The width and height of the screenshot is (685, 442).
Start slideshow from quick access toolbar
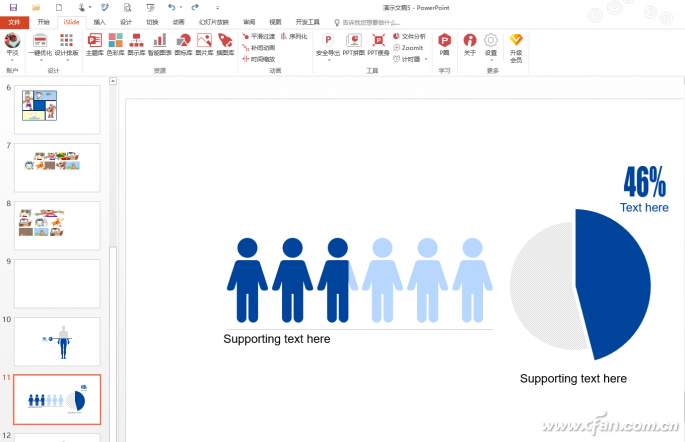(150, 7)
